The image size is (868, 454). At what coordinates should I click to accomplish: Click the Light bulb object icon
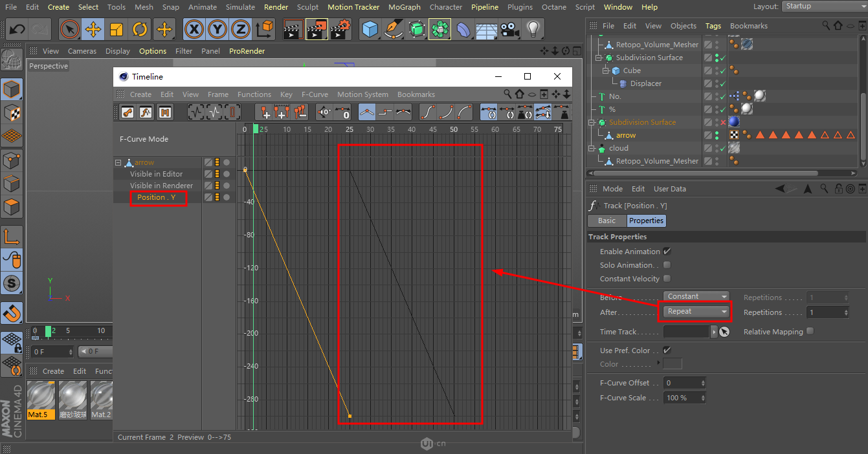click(x=533, y=29)
